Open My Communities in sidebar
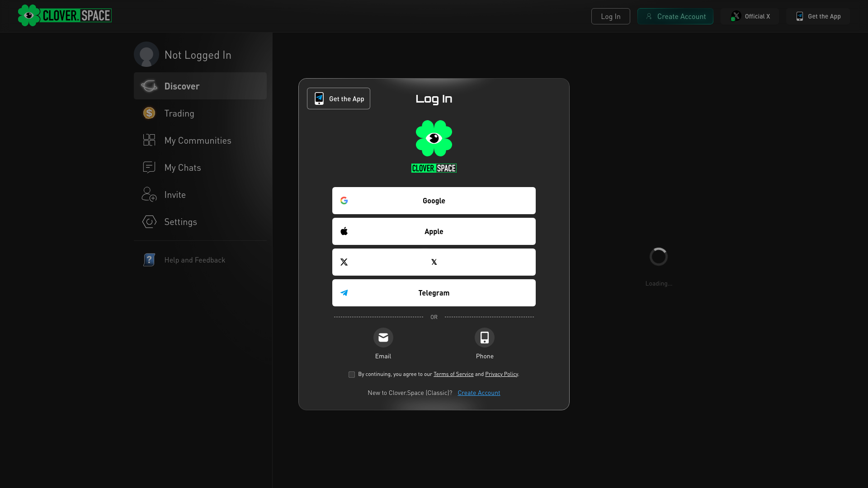 click(x=200, y=140)
